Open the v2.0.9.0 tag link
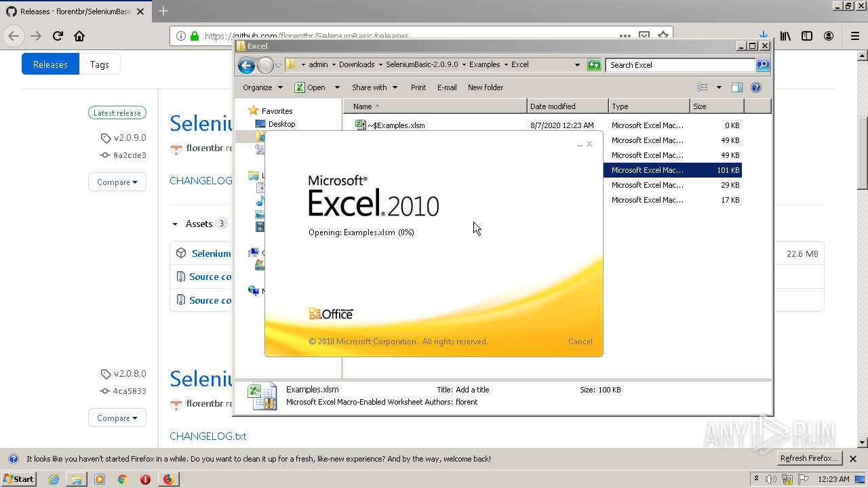Image resolution: width=868 pixels, height=488 pixels. 123,138
